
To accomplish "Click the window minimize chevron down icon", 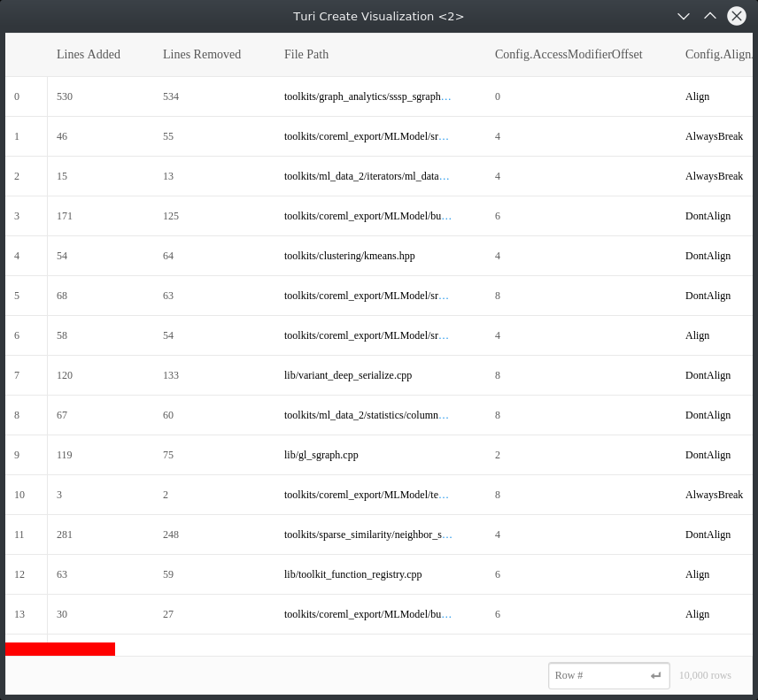I will pos(683,17).
